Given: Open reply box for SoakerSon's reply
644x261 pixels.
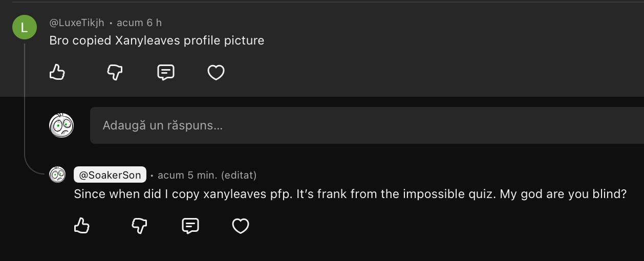Looking at the screenshot, I should [x=190, y=226].
